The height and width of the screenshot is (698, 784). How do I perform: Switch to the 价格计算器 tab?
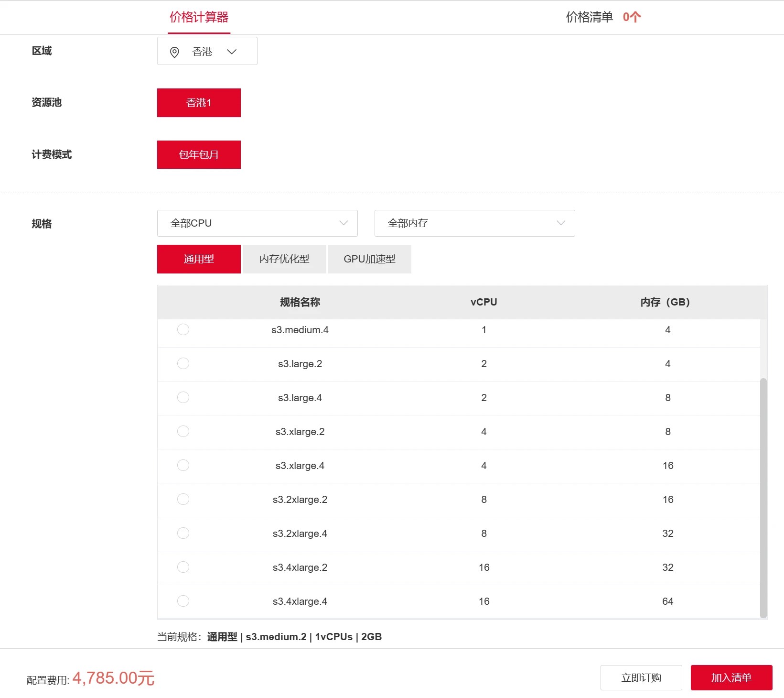[199, 17]
